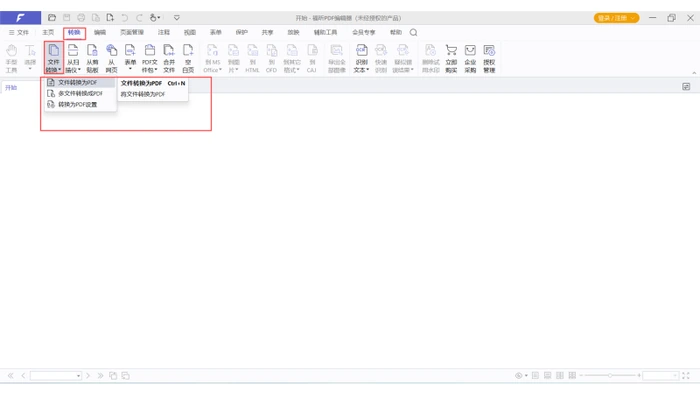Click the 到 CAJ export icon

click(x=312, y=58)
